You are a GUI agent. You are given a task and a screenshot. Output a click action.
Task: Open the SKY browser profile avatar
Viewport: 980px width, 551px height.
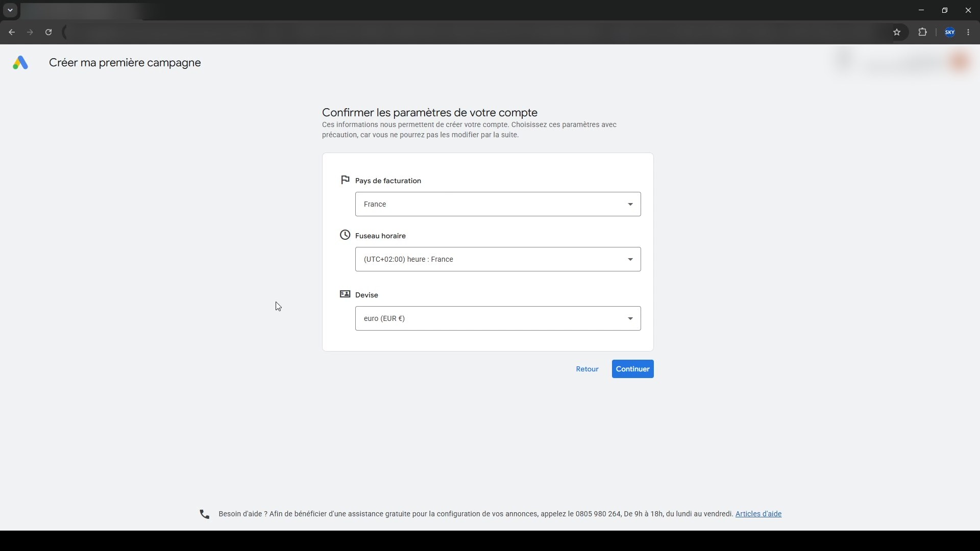pos(950,32)
